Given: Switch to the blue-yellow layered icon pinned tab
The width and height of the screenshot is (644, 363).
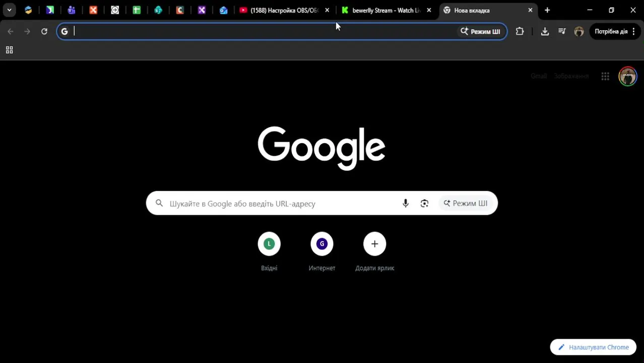Looking at the screenshot, I should (28, 10).
